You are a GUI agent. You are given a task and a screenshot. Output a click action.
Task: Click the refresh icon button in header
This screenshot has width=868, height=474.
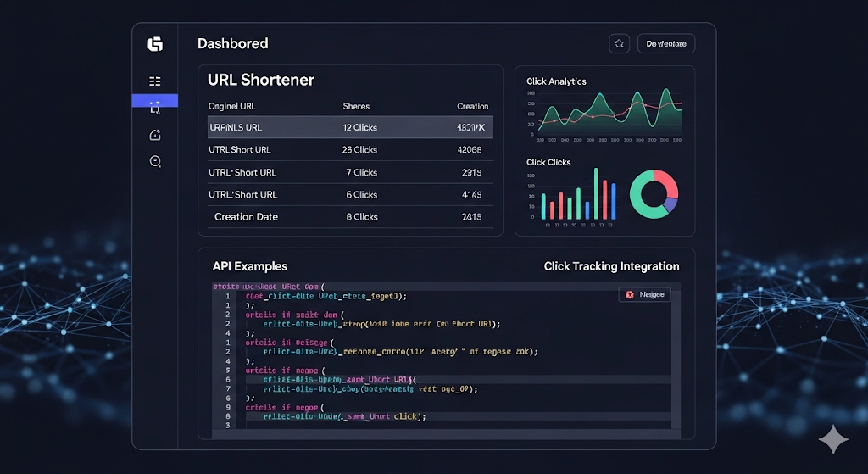coord(619,44)
